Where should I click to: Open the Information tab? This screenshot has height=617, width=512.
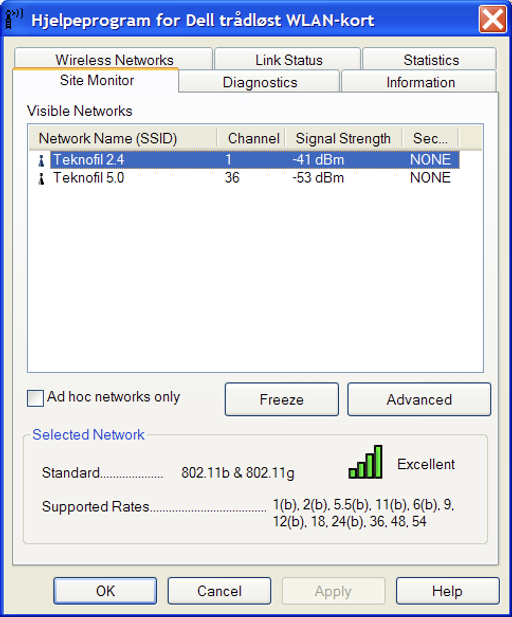tap(420, 82)
